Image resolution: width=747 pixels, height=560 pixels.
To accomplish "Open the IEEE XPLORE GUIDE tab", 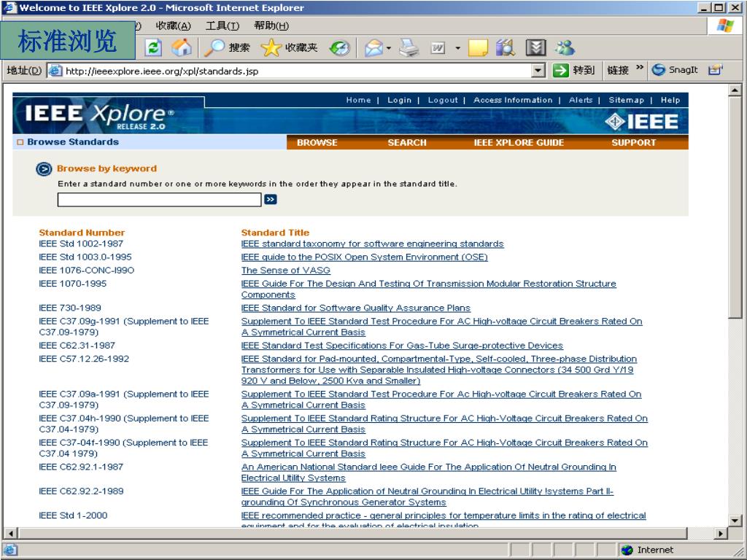I will [x=519, y=142].
